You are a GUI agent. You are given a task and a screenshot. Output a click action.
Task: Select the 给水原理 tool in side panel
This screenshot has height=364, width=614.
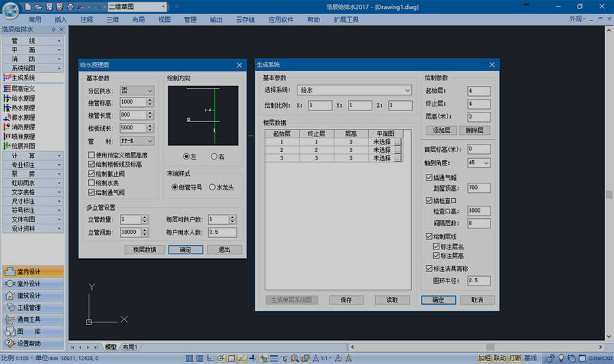point(24,98)
